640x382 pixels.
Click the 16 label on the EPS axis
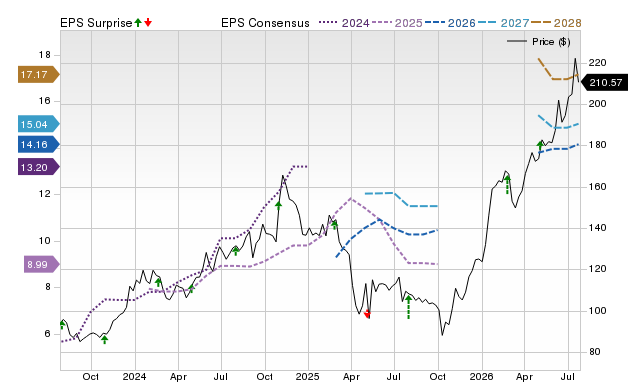(x=44, y=101)
